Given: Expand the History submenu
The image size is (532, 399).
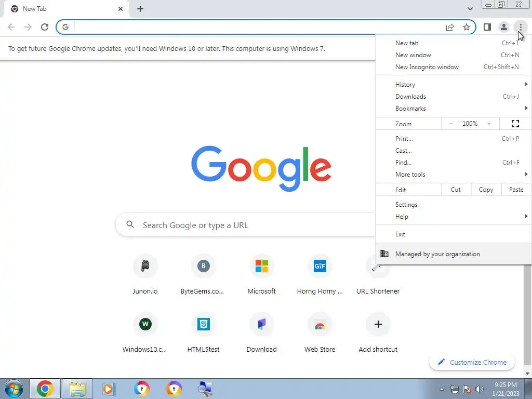Looking at the screenshot, I should point(454,85).
